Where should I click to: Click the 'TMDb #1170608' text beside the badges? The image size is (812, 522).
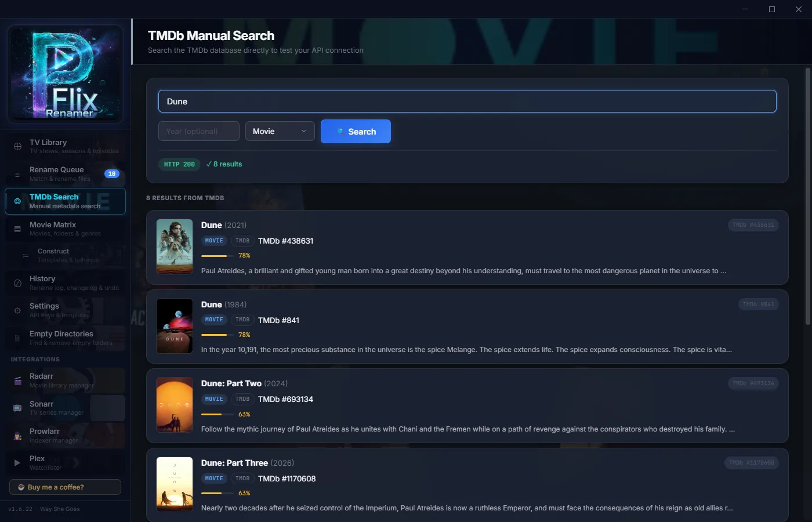pyautogui.click(x=287, y=478)
